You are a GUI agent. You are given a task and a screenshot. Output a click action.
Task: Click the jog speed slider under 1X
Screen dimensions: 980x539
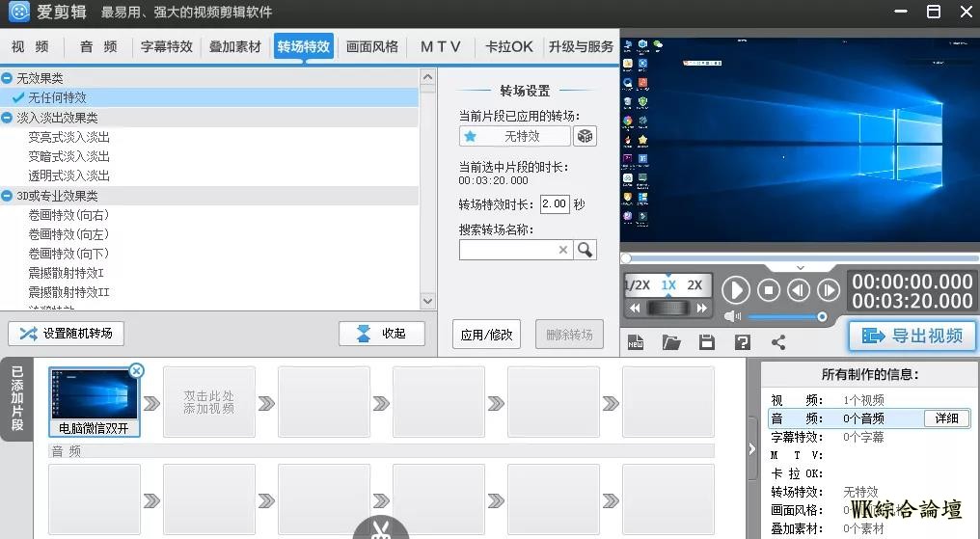[668, 308]
